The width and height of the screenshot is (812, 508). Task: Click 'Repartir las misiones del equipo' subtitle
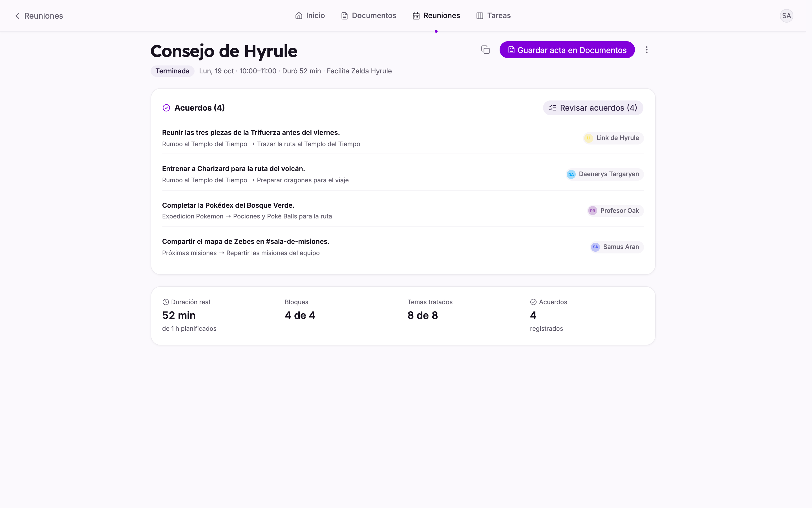[273, 253]
